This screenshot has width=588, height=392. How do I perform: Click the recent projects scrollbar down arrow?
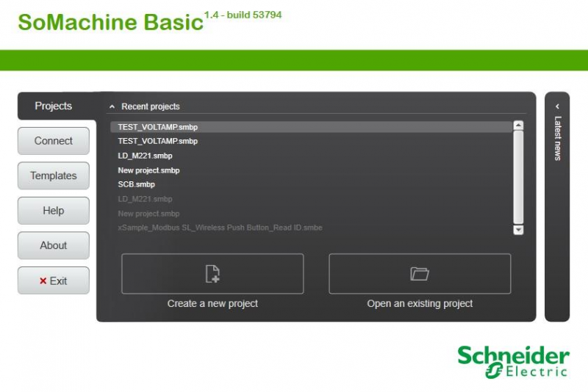tap(518, 230)
